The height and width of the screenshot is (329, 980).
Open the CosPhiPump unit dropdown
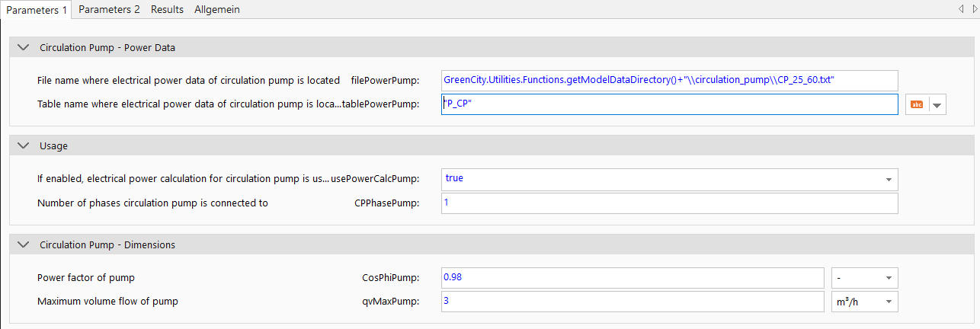(864, 278)
